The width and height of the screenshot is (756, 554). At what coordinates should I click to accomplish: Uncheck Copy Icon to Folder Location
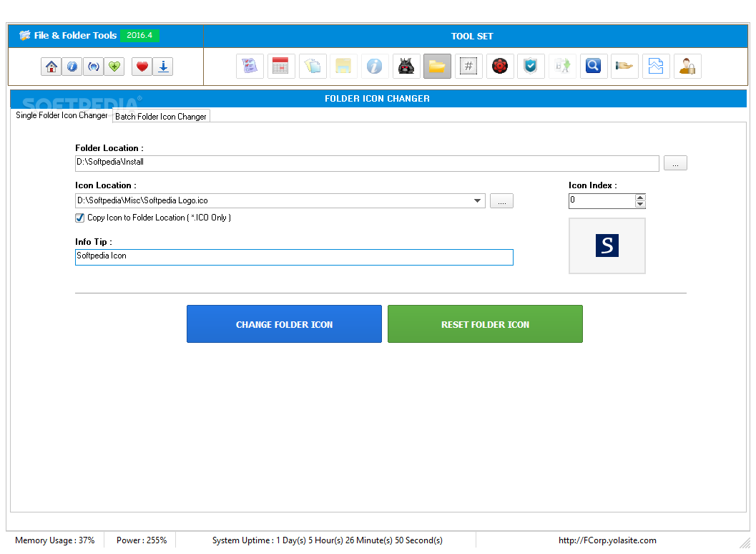tap(79, 218)
